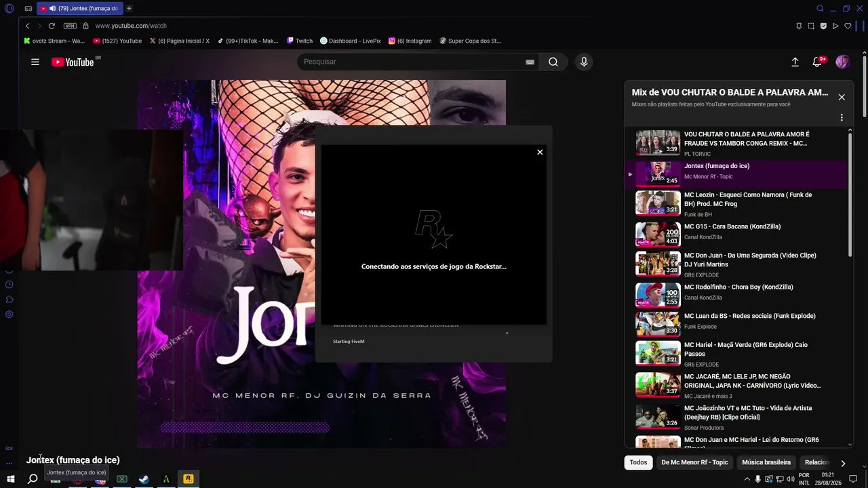
Task: Open the YouTube account avatar menu
Action: pos(842,62)
